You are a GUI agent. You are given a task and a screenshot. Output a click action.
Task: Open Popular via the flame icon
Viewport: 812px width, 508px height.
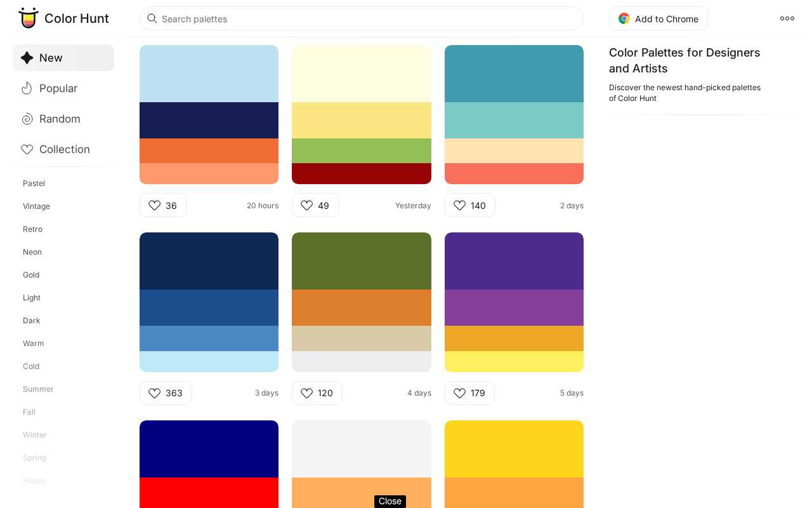(27, 88)
